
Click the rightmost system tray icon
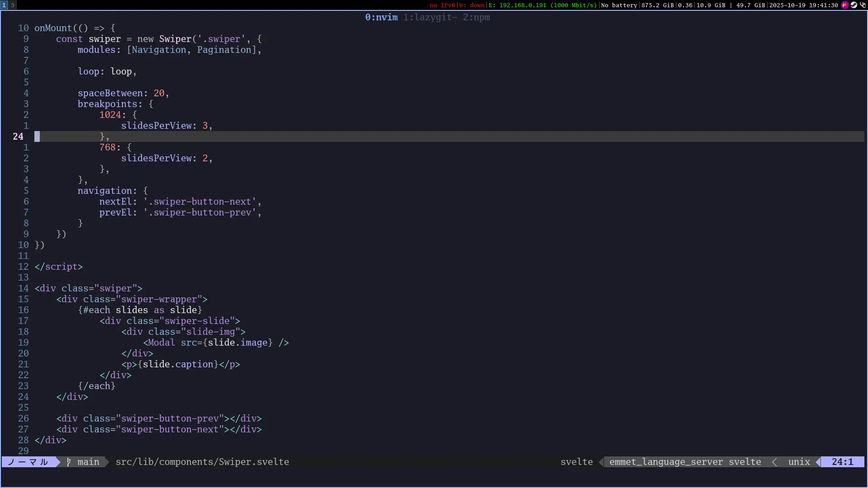coord(863,5)
